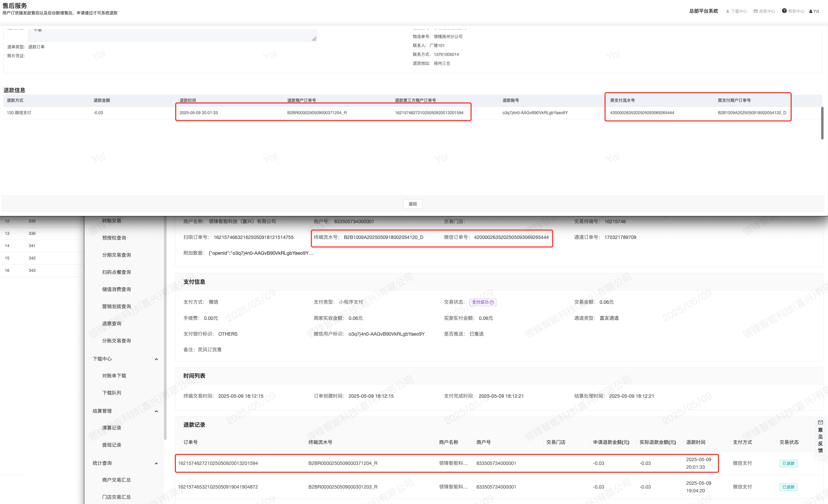Click the envelope icon beside 消息中心
The width and height of the screenshot is (828, 504).
pyautogui.click(x=756, y=11)
